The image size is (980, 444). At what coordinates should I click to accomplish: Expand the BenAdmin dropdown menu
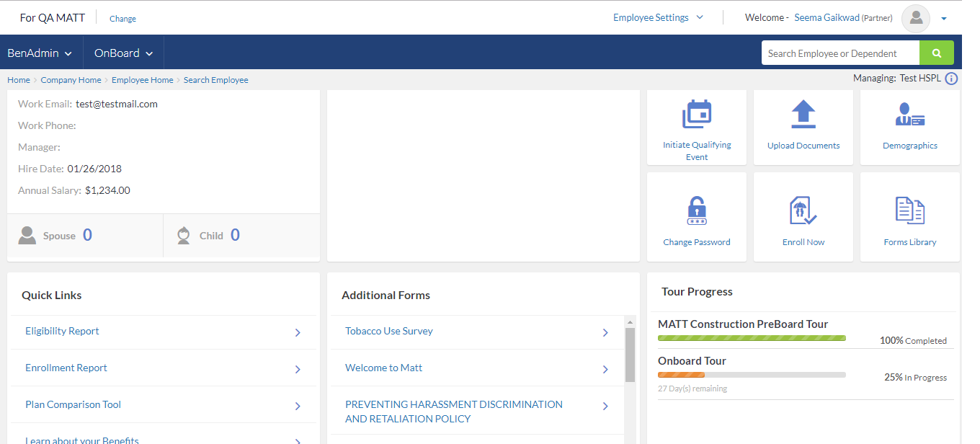click(x=40, y=53)
